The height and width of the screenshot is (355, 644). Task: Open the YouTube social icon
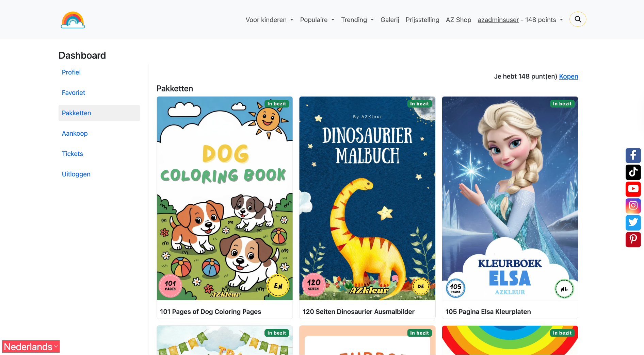(633, 189)
